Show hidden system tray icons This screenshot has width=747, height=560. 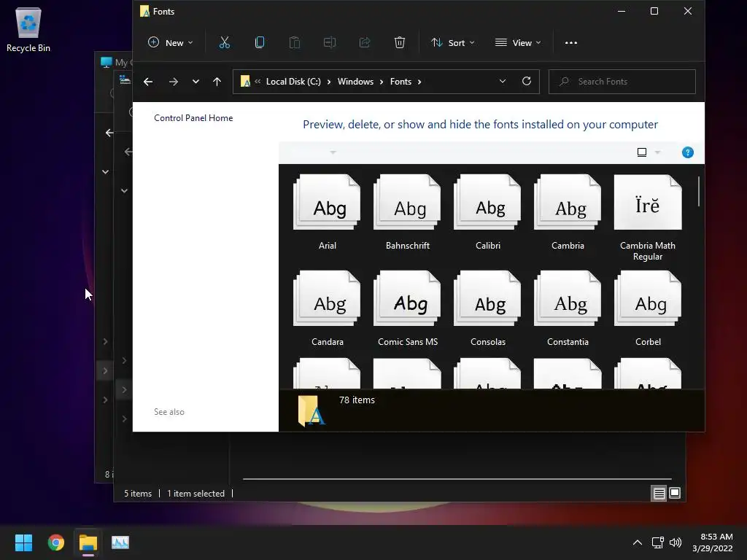pos(637,542)
